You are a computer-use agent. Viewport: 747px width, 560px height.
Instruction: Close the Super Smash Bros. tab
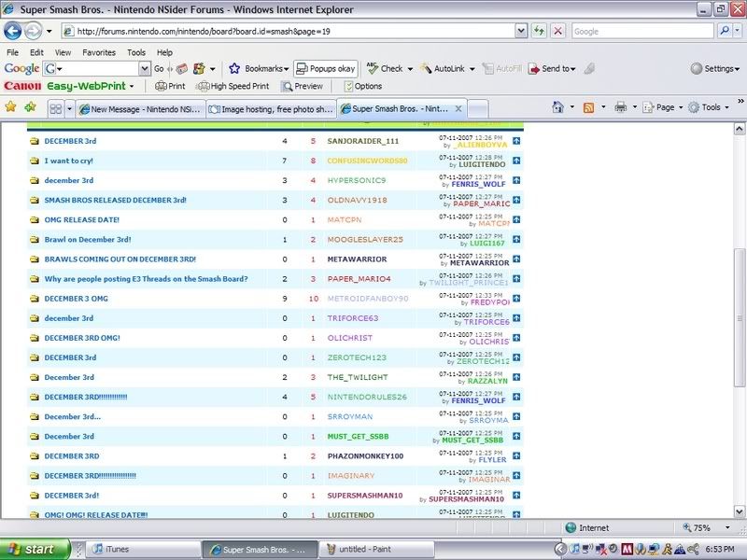(x=458, y=108)
